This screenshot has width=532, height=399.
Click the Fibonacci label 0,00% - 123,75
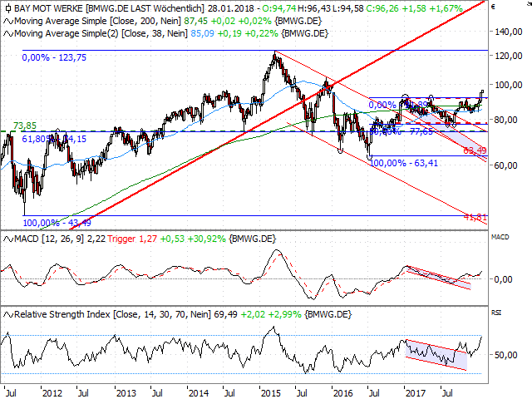[54, 57]
